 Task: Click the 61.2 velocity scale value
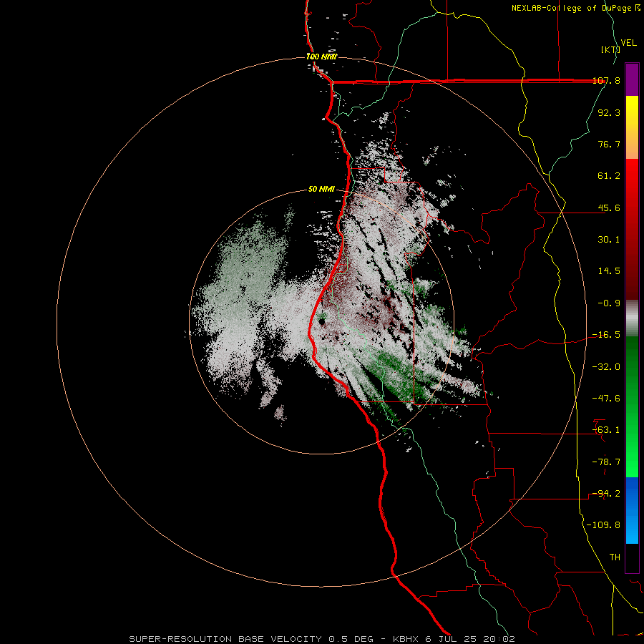pyautogui.click(x=609, y=176)
